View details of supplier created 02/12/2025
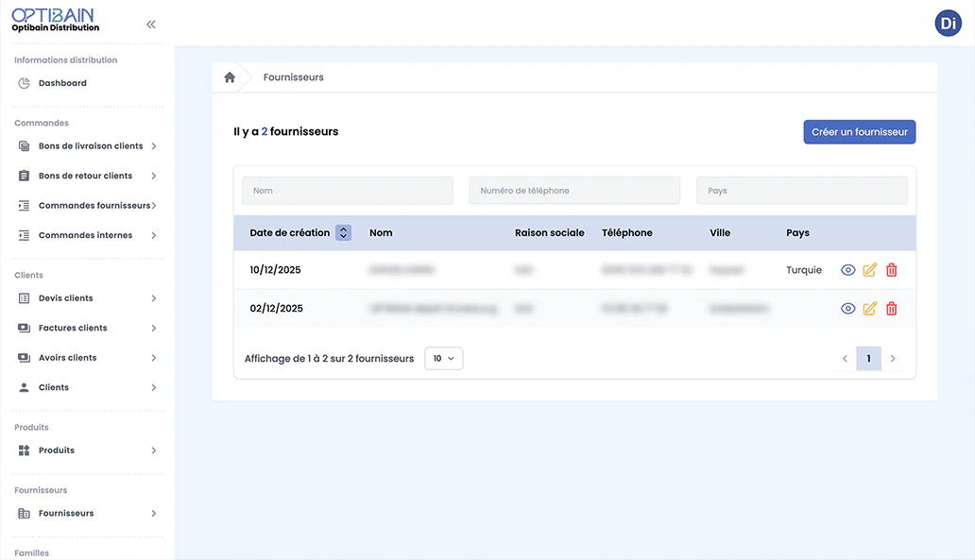Image resolution: width=975 pixels, height=560 pixels. pyautogui.click(x=847, y=308)
